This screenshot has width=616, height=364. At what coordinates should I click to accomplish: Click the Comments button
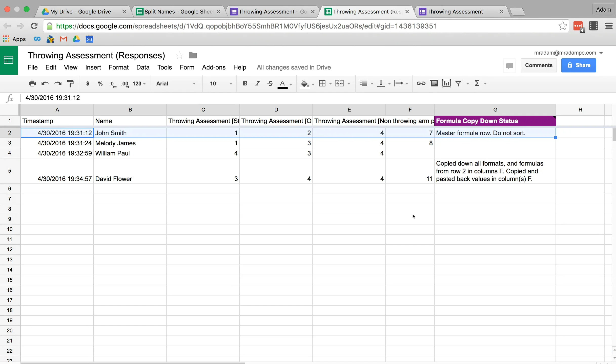click(539, 65)
